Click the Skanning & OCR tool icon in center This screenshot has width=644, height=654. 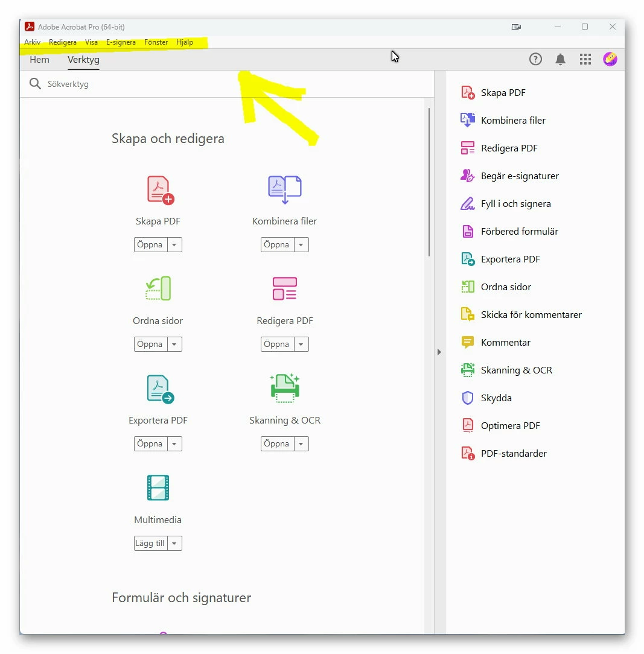point(285,389)
